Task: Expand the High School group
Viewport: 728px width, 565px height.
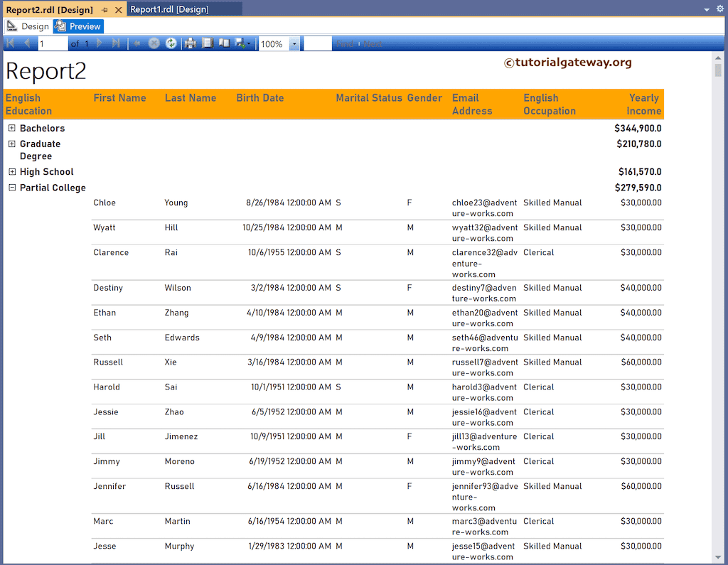Action: coord(11,171)
